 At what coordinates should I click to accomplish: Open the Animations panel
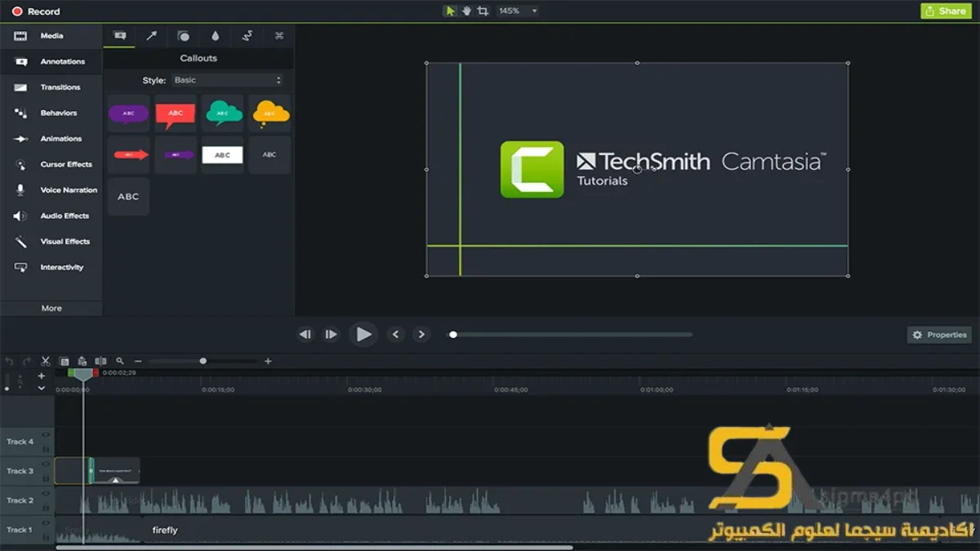coord(51,139)
